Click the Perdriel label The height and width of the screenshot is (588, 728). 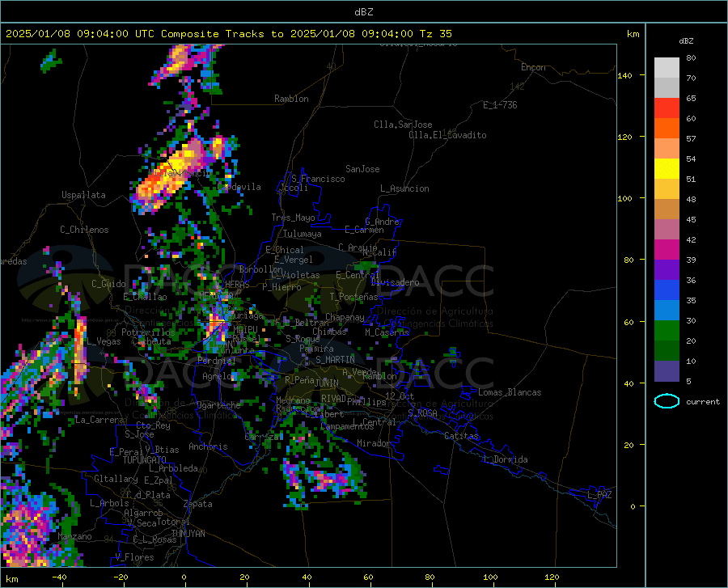(217, 360)
